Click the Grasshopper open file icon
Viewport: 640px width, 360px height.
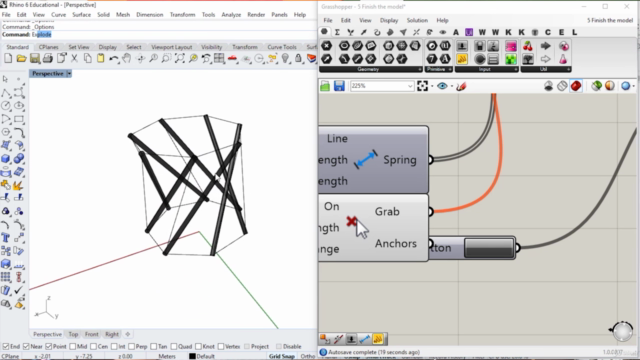tap(325, 86)
